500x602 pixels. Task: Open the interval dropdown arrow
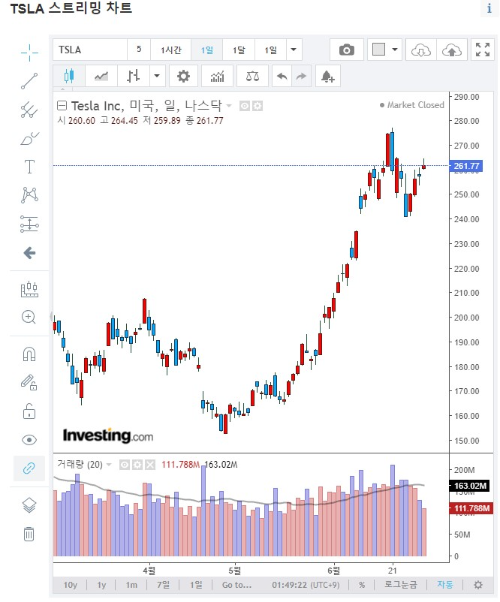(293, 50)
